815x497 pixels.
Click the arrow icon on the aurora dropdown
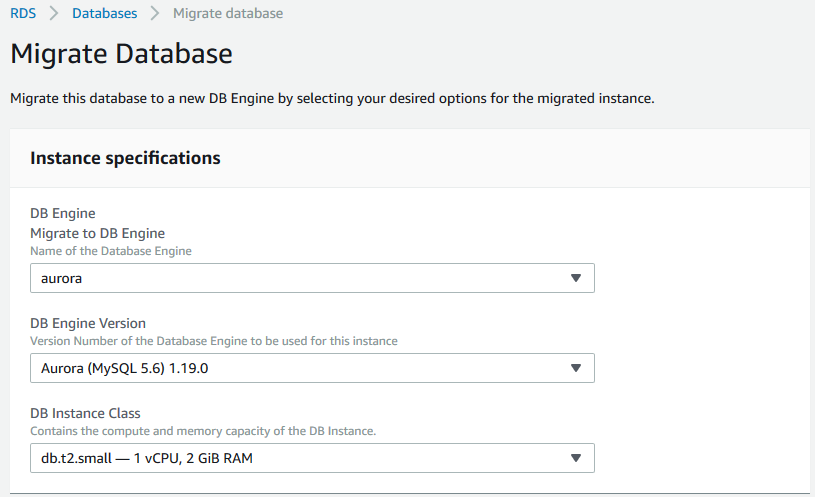pos(575,278)
